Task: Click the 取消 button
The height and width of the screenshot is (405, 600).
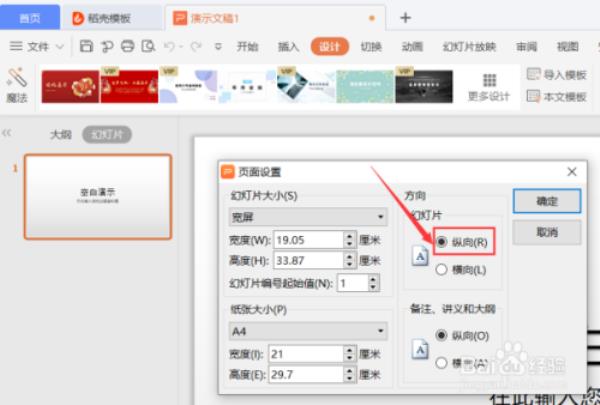Action: click(546, 232)
